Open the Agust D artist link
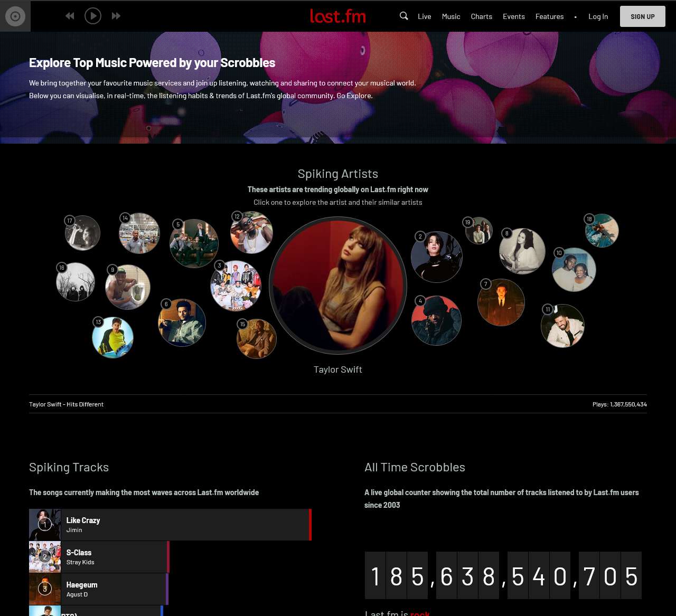The image size is (676, 616). (77, 594)
